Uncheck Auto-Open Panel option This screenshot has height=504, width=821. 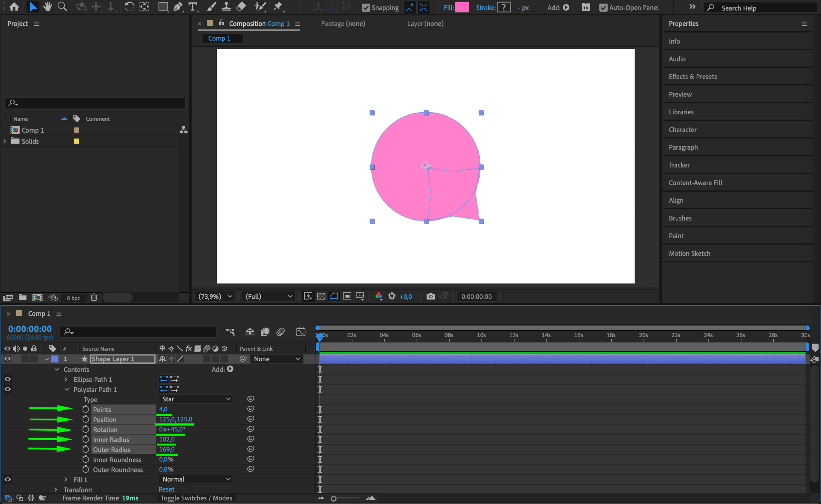tap(603, 8)
